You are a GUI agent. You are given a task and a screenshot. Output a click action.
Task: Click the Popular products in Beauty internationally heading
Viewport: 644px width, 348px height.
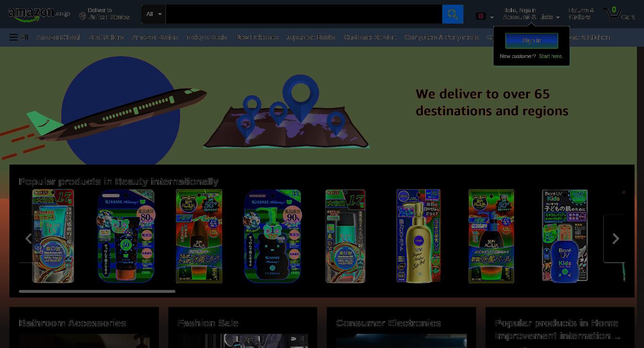point(119,182)
